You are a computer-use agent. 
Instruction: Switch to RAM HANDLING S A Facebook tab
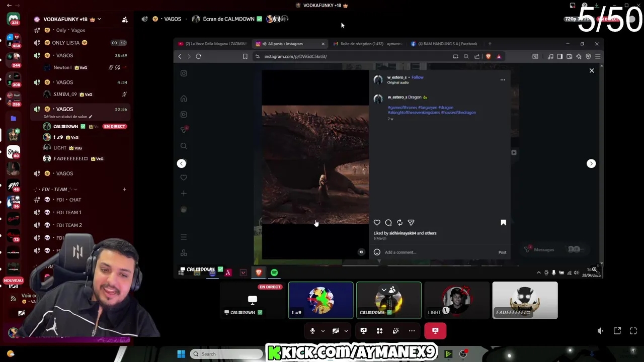click(445, 44)
